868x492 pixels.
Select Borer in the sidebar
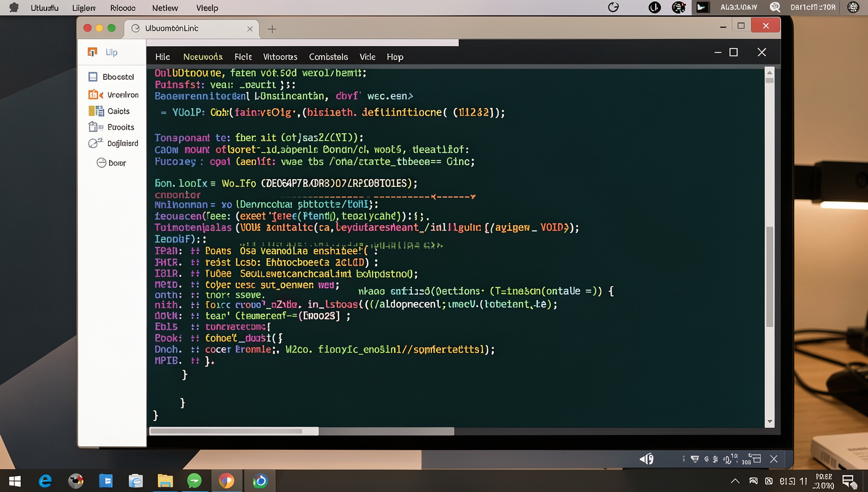point(117,163)
